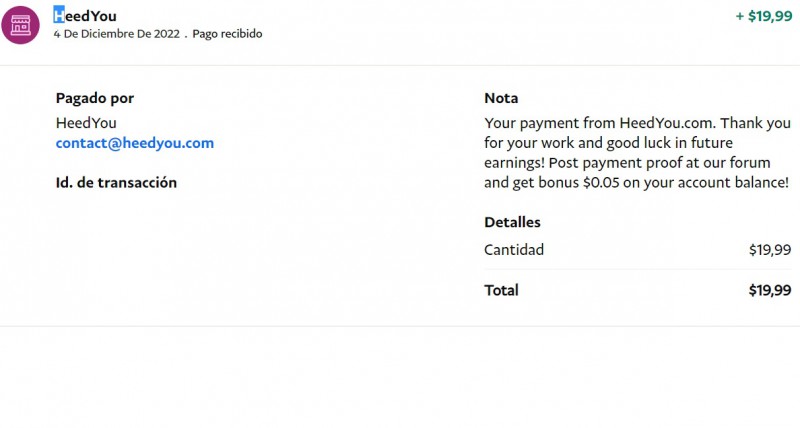Open the contact@heedyou.com email link

[135, 143]
